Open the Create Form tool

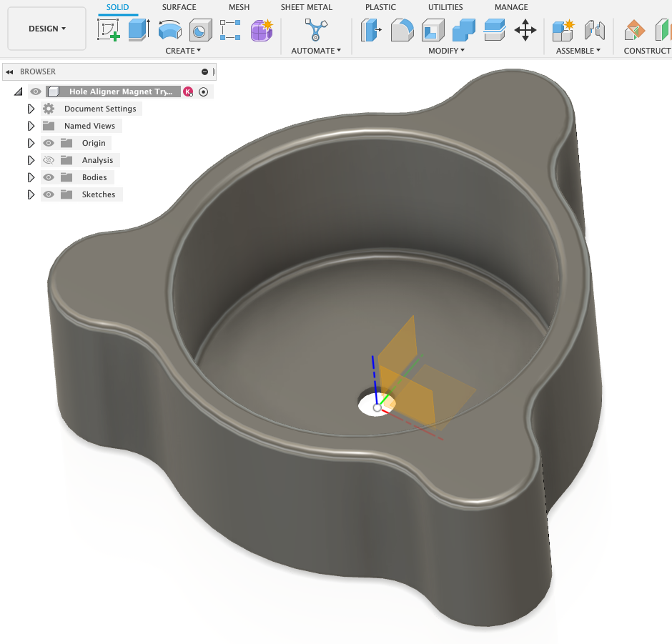[x=262, y=30]
